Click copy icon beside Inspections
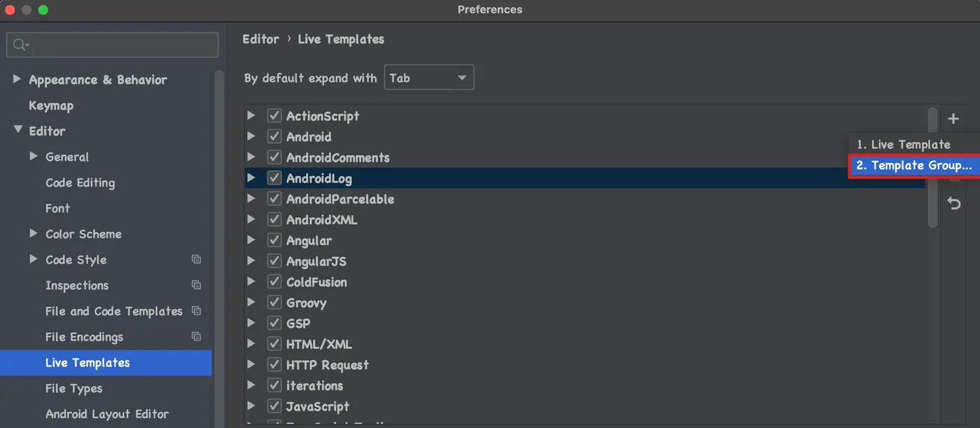 point(196,285)
